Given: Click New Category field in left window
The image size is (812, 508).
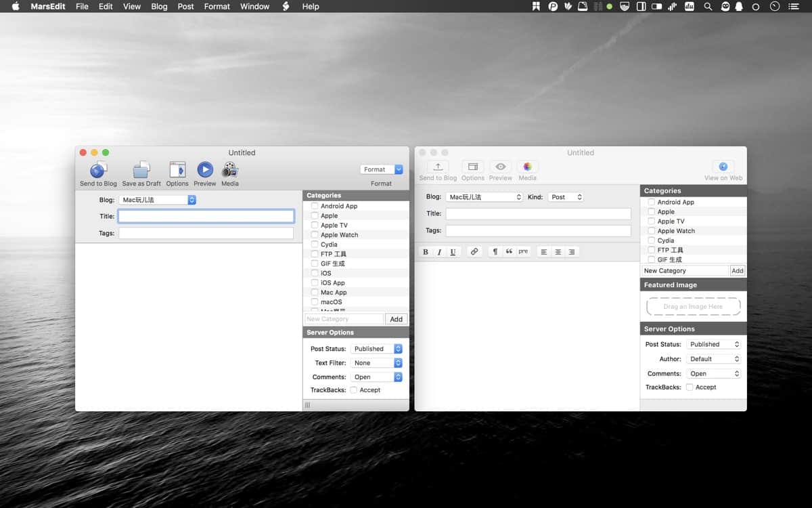Looking at the screenshot, I should pos(344,319).
